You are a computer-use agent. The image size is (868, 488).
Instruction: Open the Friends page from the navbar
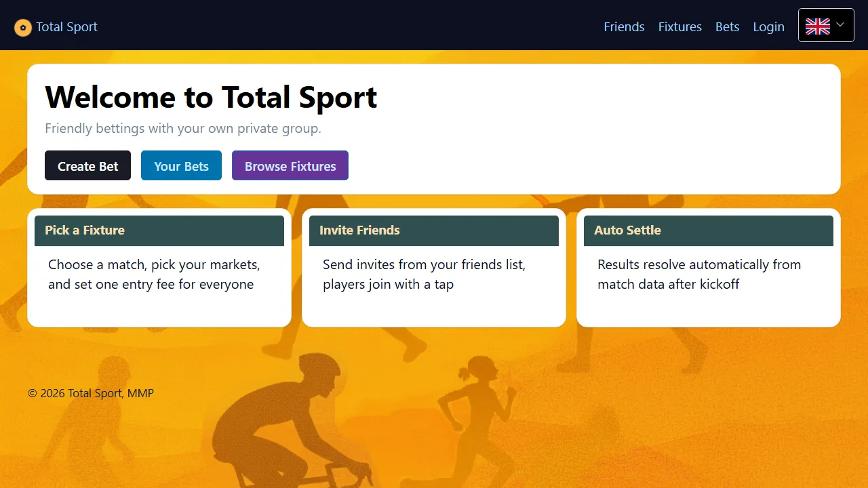pyautogui.click(x=624, y=26)
